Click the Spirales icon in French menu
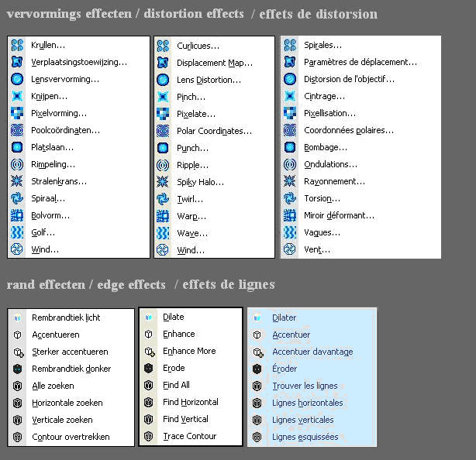This screenshot has height=460, width=476. (x=290, y=45)
